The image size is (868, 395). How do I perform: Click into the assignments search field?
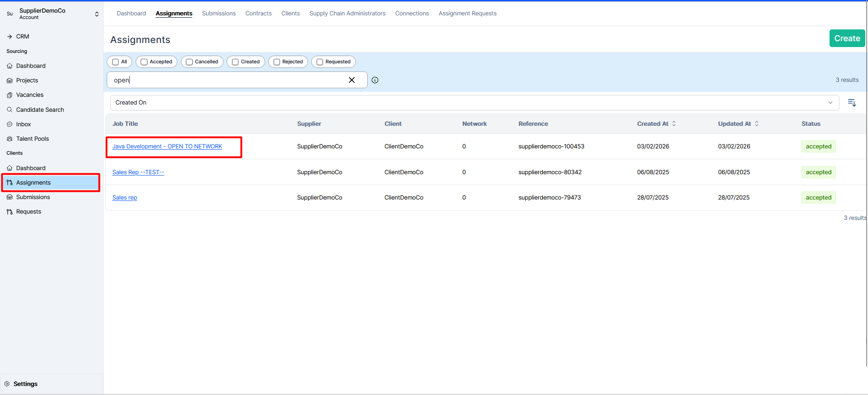point(226,80)
